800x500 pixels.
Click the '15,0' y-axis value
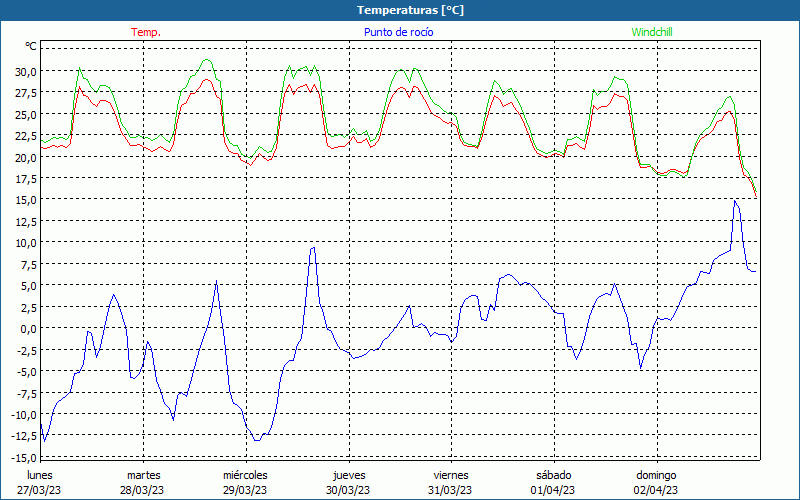click(x=25, y=200)
